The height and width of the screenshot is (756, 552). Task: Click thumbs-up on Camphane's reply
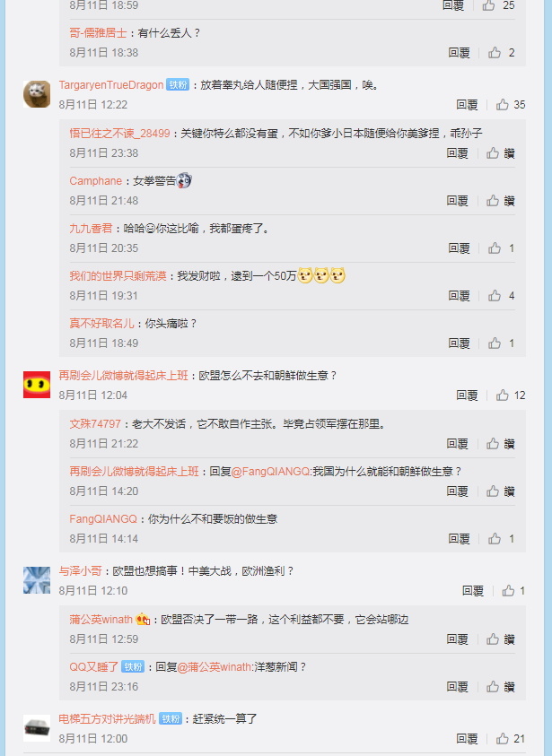click(500, 201)
